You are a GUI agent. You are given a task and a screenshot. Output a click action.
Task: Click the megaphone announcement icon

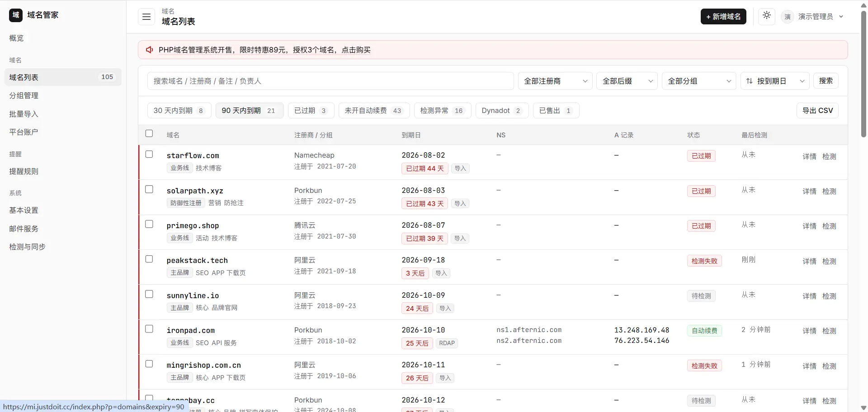150,50
